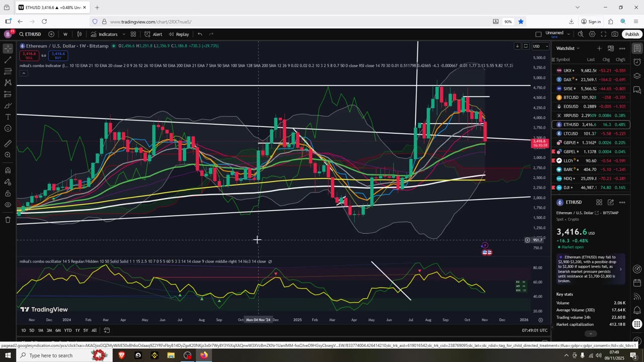
Task: Click the 07:49:01 UTC timezone
Action: 534,330
